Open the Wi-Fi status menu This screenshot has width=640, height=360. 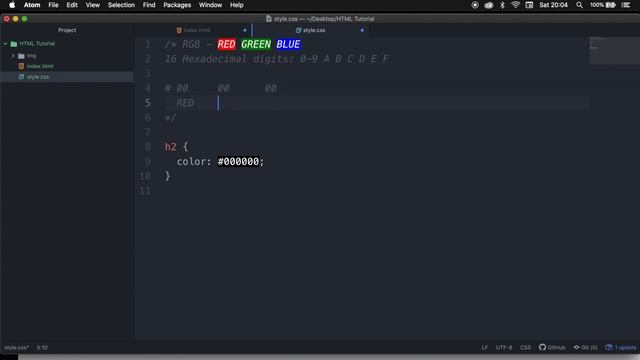516,5
